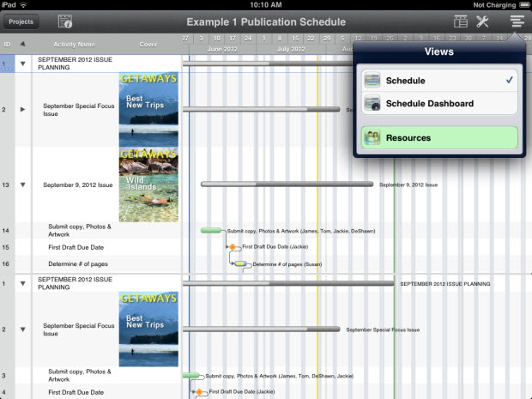
Task: Click the Determine # of pages task bar
Action: click(x=241, y=263)
